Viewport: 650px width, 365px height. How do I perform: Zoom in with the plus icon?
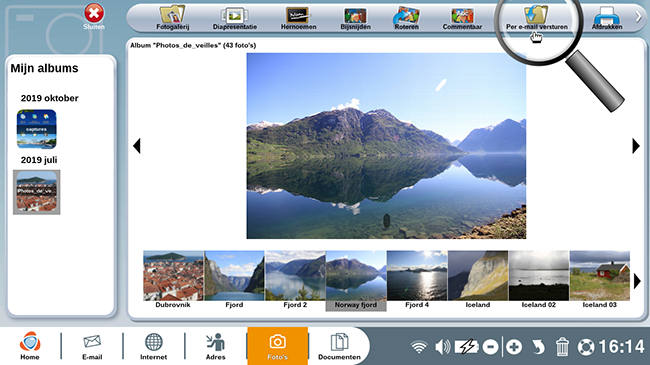514,347
